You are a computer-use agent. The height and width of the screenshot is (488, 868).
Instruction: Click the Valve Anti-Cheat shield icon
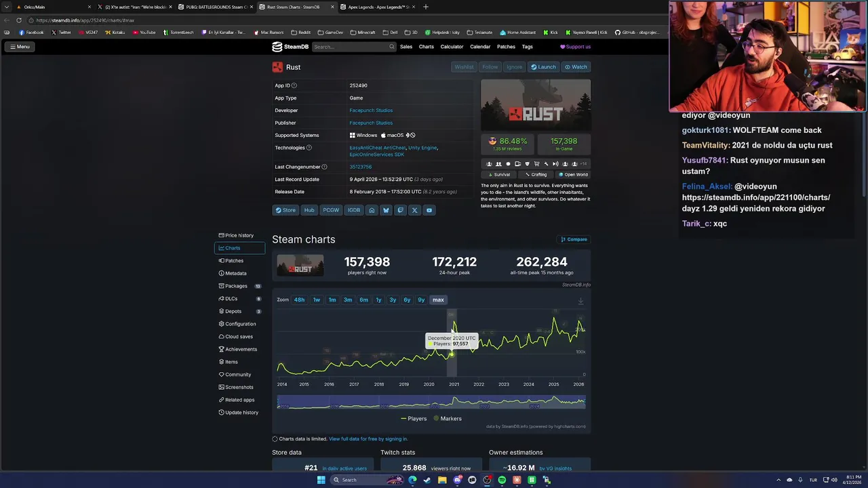527,164
